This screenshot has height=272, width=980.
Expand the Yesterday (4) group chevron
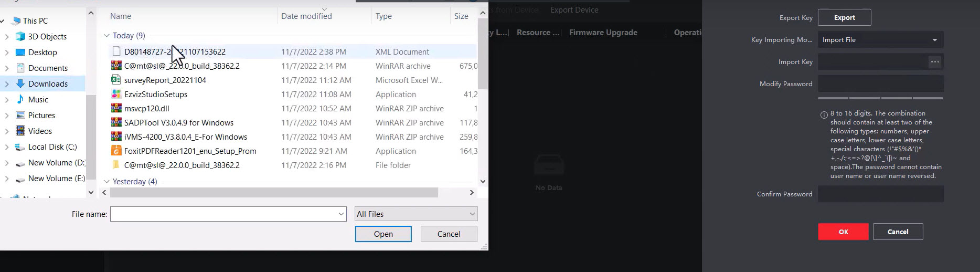(106, 182)
